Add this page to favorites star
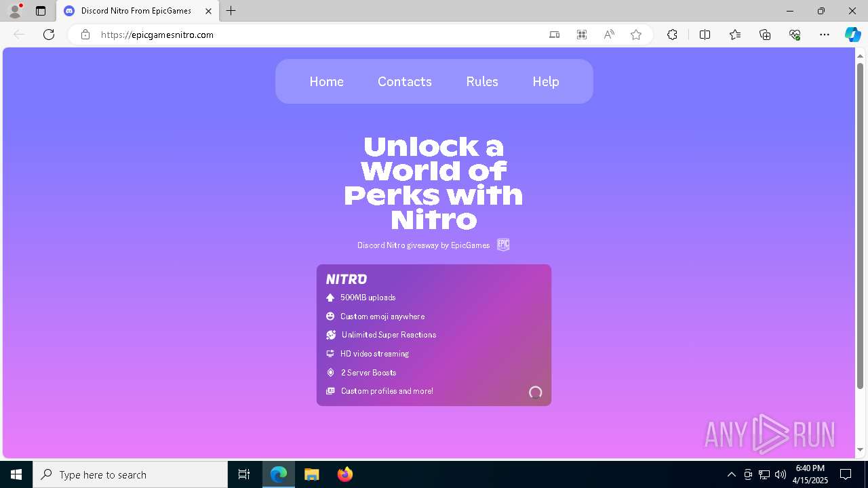Viewport: 868px width, 488px height. tap(636, 35)
